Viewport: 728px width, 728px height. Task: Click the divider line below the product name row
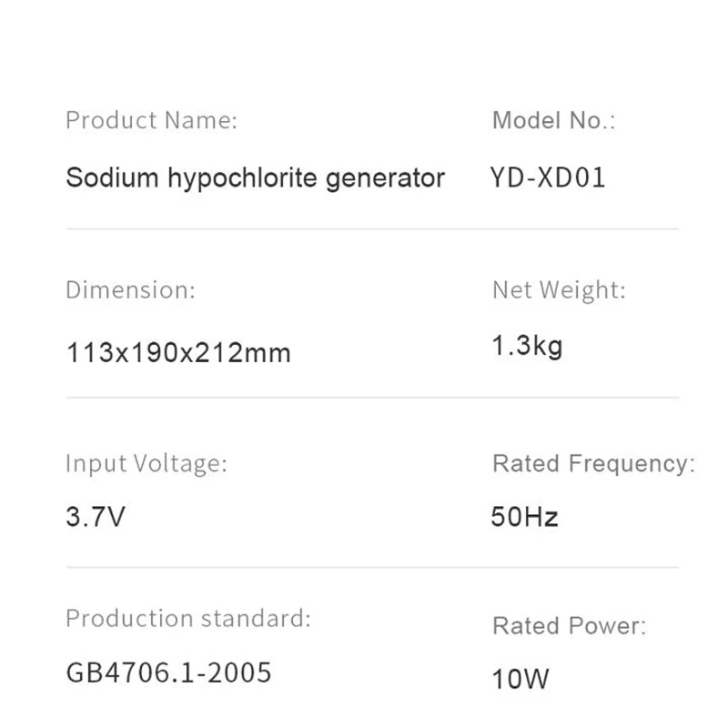(x=372, y=229)
